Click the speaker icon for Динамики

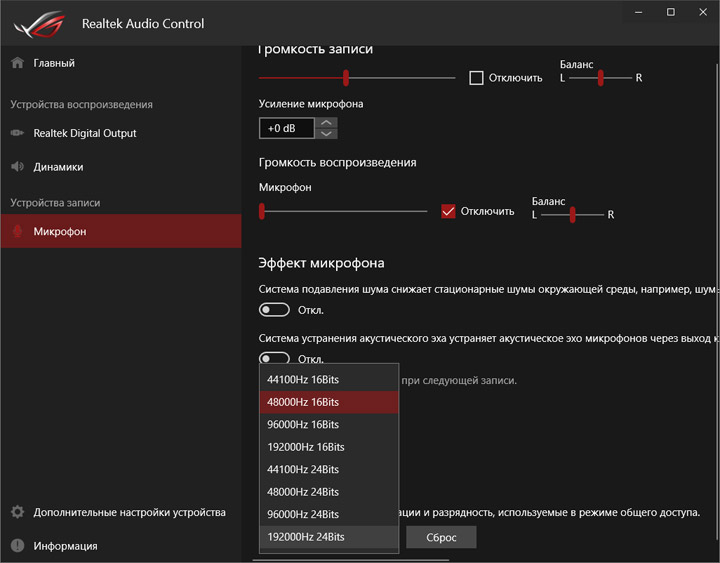(x=17, y=167)
